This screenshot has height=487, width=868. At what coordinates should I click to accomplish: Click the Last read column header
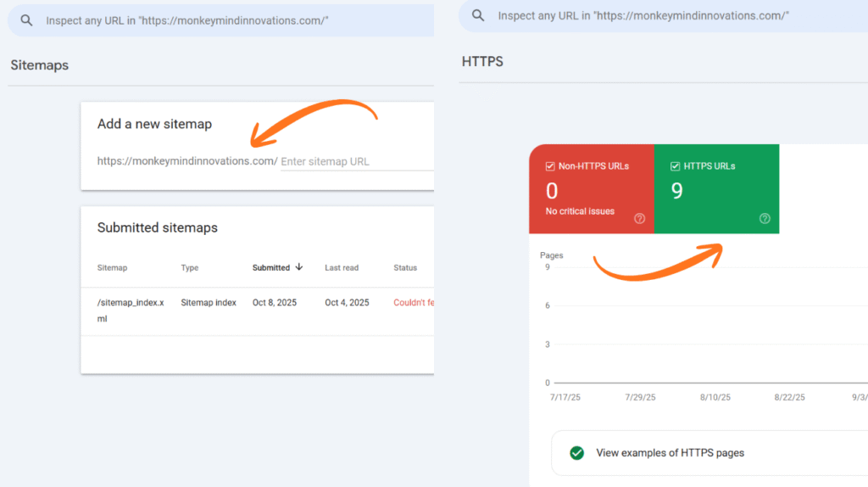tap(342, 268)
